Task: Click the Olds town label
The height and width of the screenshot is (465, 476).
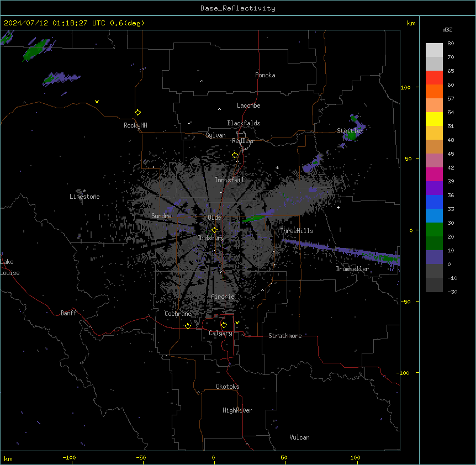Action: pyautogui.click(x=214, y=218)
